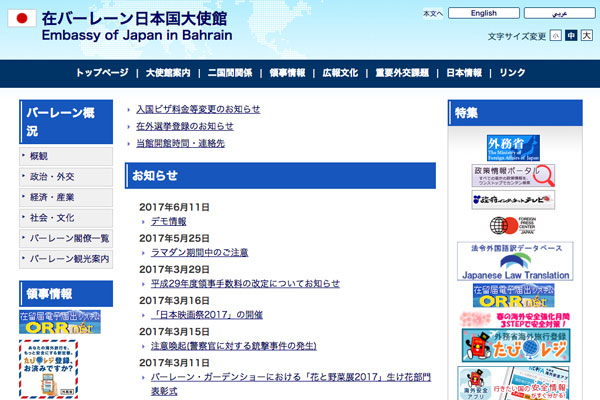Open the ラマダン期間中のご注意 notice
This screenshot has width=600, height=400.
point(199,253)
